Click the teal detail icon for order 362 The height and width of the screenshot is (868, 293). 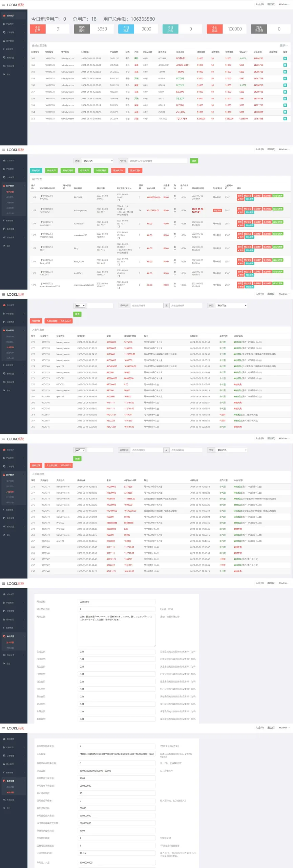[285, 58]
